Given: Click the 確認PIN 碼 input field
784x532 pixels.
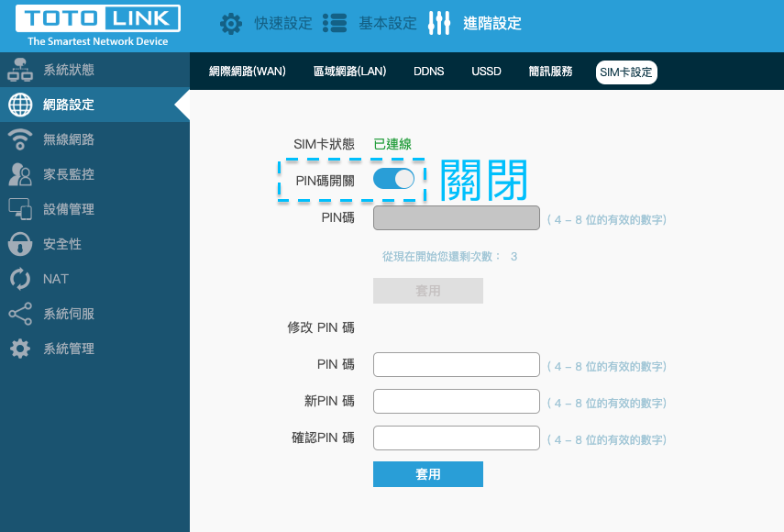Looking at the screenshot, I should 457,438.
